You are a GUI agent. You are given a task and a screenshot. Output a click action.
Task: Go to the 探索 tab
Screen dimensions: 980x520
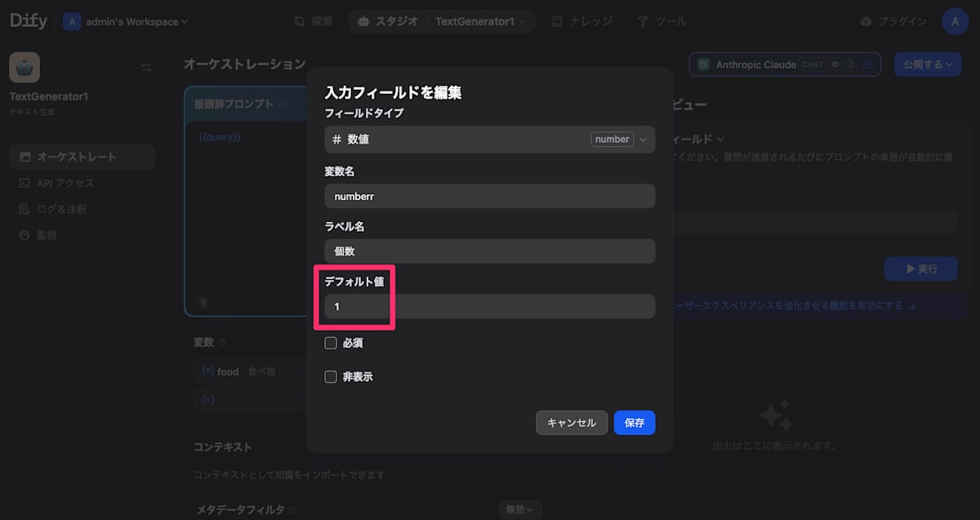point(314,21)
